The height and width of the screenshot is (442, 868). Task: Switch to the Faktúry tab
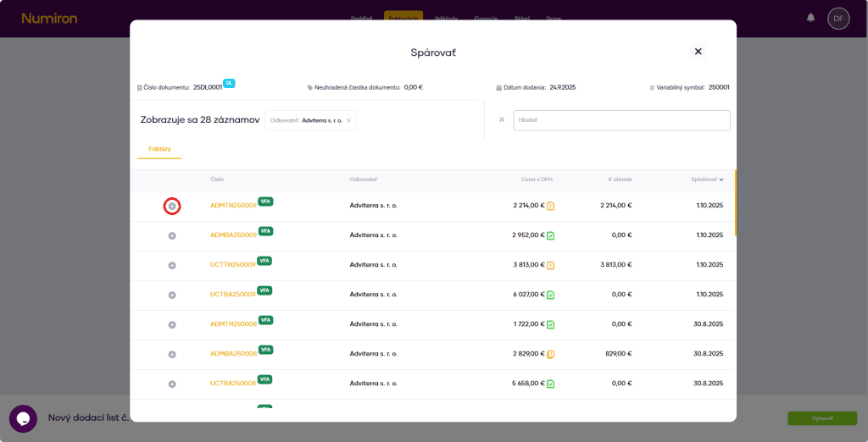click(159, 149)
